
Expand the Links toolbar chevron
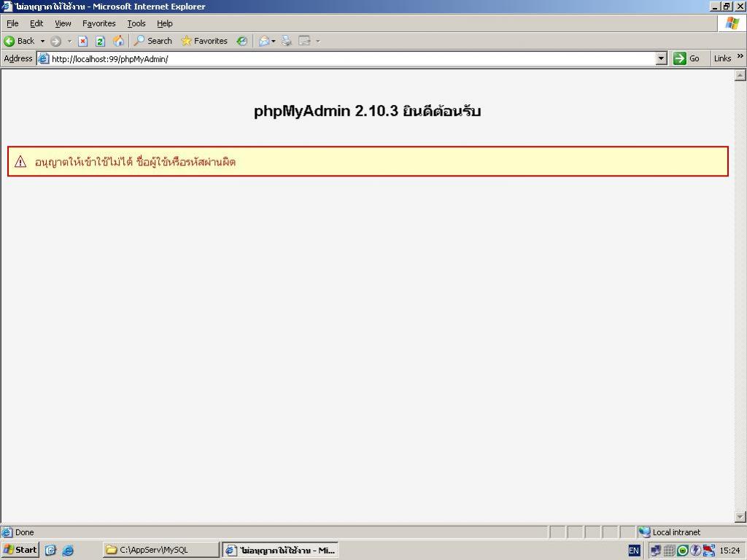[740, 56]
